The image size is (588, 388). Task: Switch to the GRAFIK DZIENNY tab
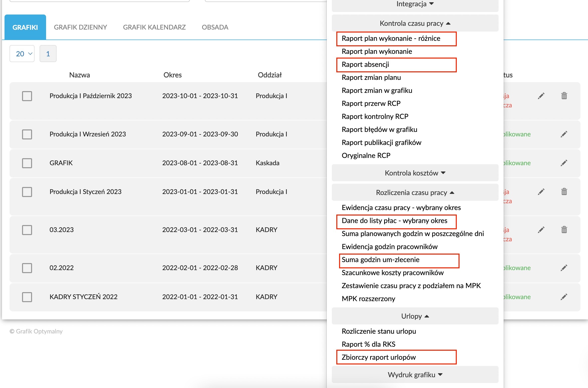(x=80, y=27)
